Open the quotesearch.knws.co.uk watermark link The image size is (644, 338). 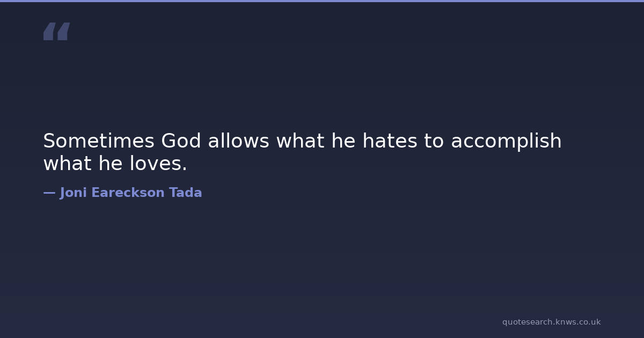click(551, 322)
